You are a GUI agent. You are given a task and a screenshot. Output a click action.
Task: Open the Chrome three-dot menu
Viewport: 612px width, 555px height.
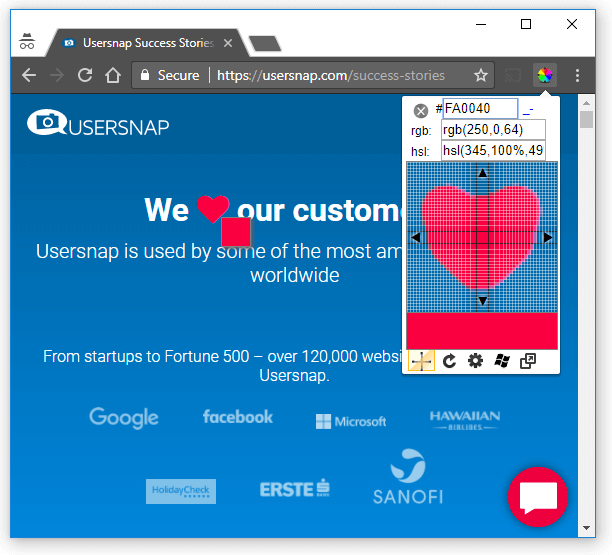(x=577, y=75)
